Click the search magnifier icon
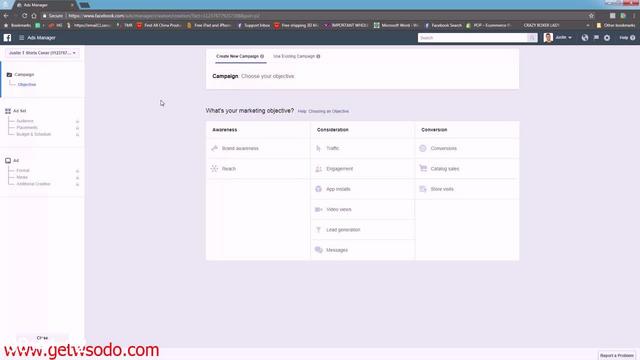The height and width of the screenshot is (360, 640). (x=531, y=38)
